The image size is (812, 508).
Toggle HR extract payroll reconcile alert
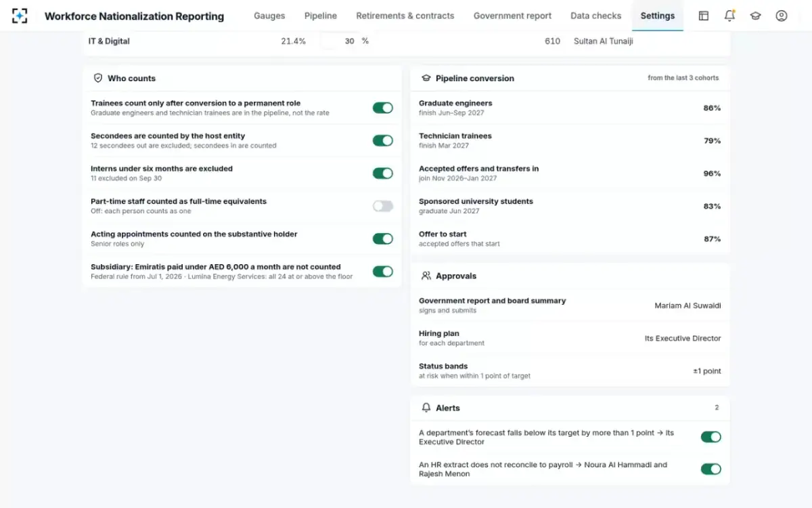pos(711,469)
